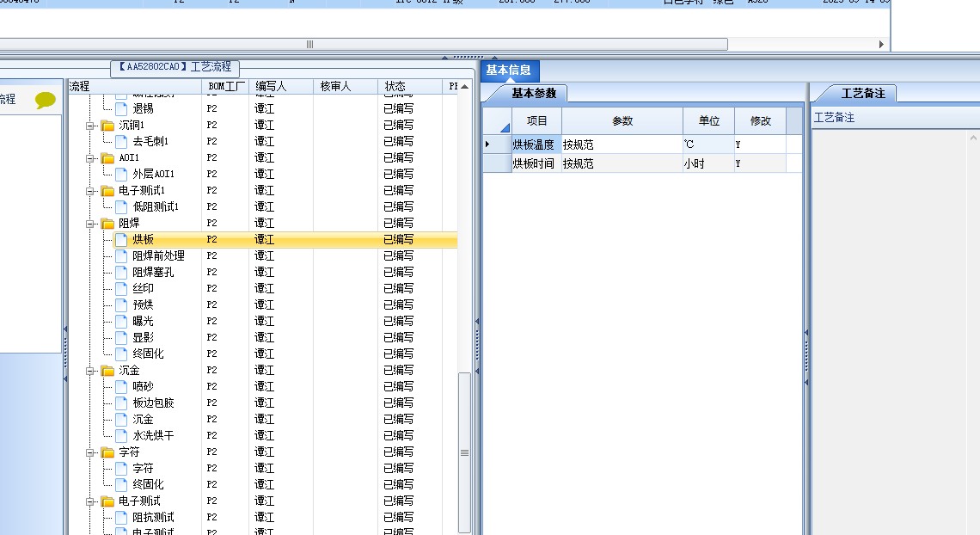The height and width of the screenshot is (535, 980).
Task: Collapse the 电子测试 parent tree node
Action: pyautogui.click(x=90, y=501)
